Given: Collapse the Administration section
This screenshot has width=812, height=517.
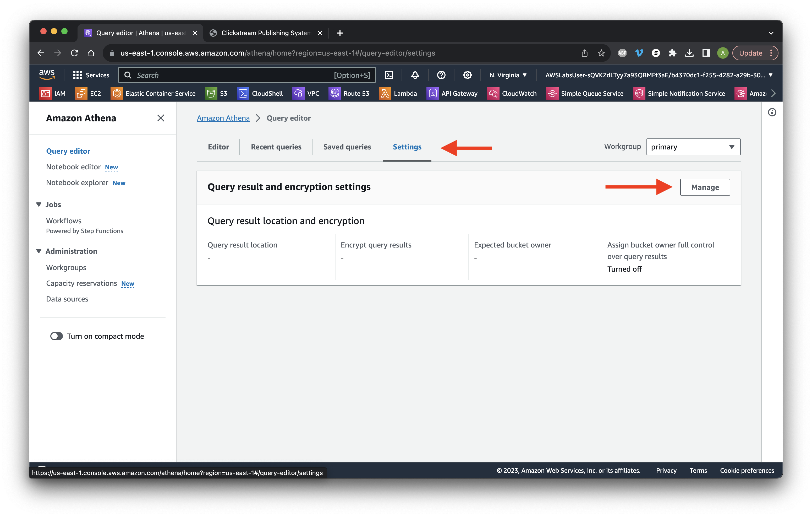Looking at the screenshot, I should (39, 251).
